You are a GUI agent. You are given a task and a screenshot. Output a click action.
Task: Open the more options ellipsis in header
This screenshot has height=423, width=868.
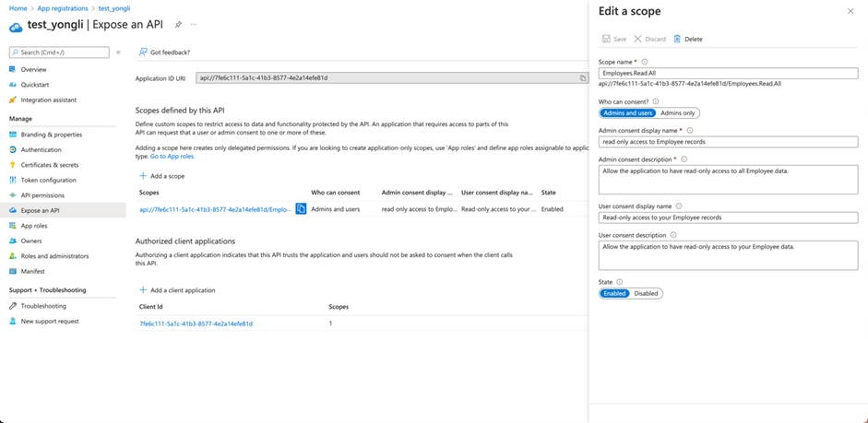tap(194, 25)
